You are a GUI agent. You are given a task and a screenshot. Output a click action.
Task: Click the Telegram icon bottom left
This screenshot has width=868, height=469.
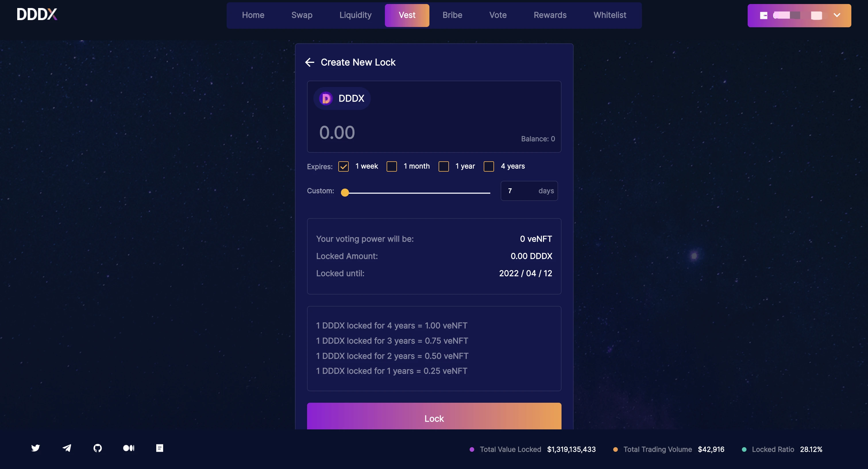pos(66,448)
